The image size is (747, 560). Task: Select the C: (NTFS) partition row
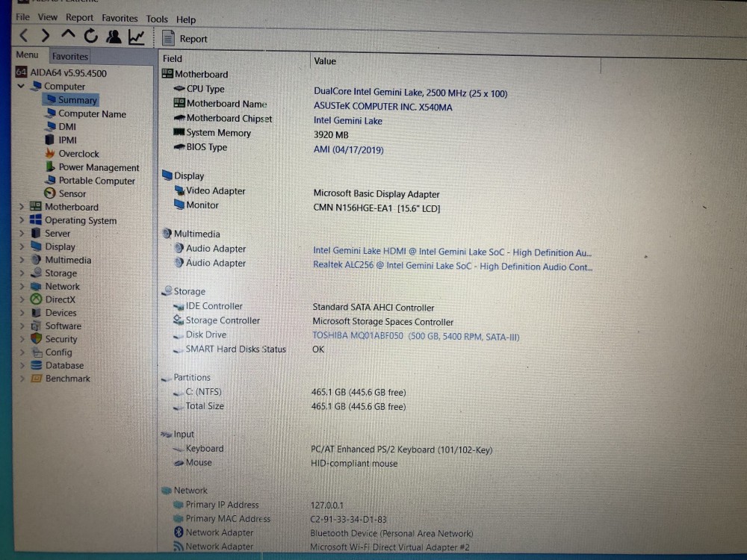point(289,392)
